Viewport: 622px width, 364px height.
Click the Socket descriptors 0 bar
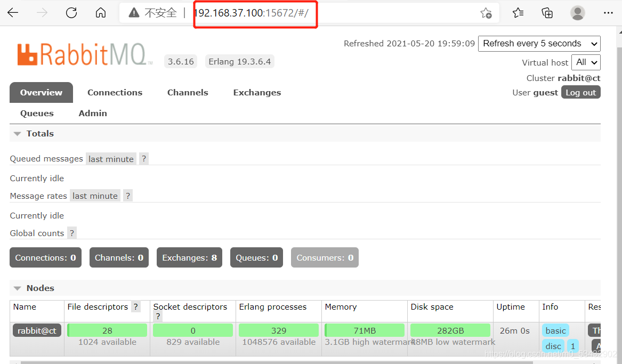coord(193,330)
